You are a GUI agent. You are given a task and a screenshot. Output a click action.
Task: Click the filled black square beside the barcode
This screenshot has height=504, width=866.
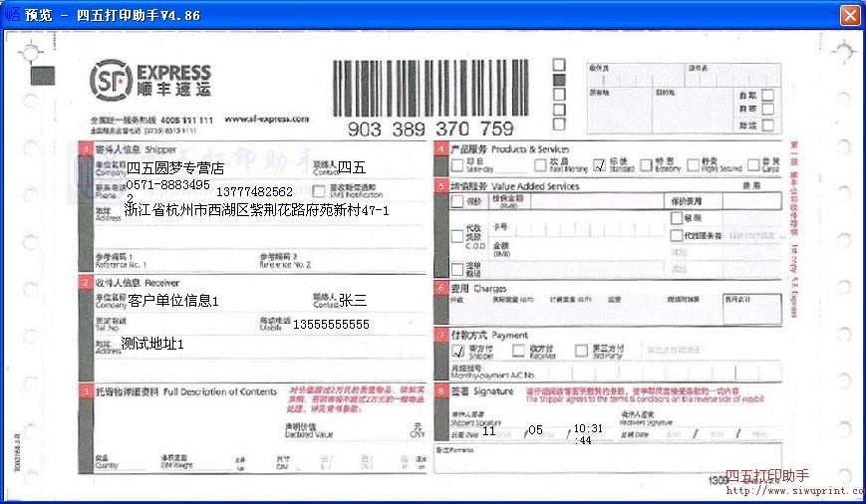(559, 80)
